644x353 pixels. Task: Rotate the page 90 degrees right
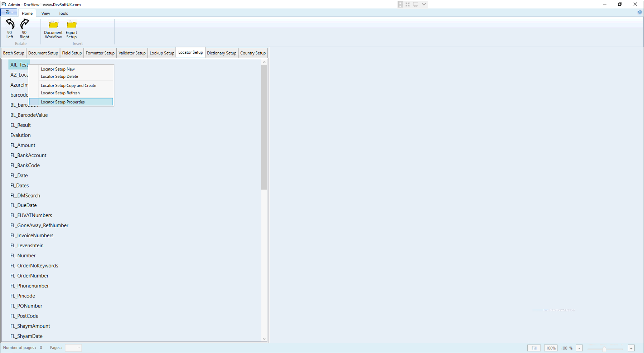[24, 29]
